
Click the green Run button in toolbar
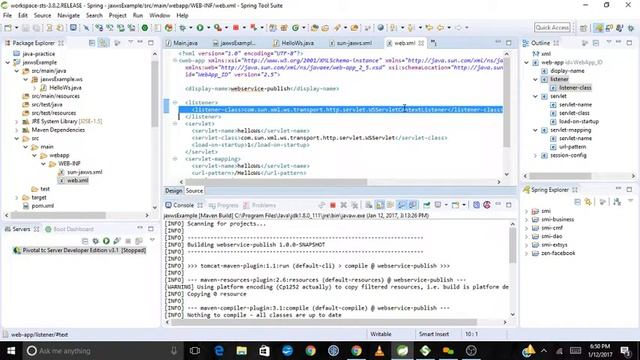tap(200, 28)
